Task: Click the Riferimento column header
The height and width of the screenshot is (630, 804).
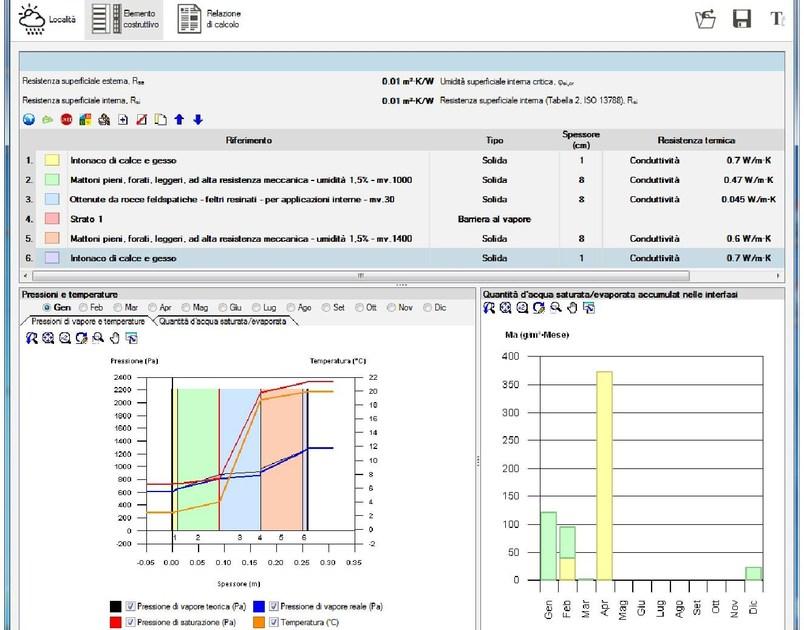Action: pos(249,140)
